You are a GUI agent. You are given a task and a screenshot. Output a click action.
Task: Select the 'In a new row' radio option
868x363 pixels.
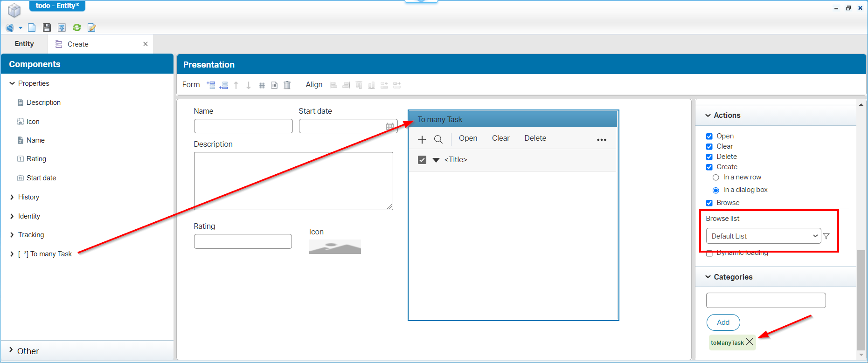[x=715, y=178]
